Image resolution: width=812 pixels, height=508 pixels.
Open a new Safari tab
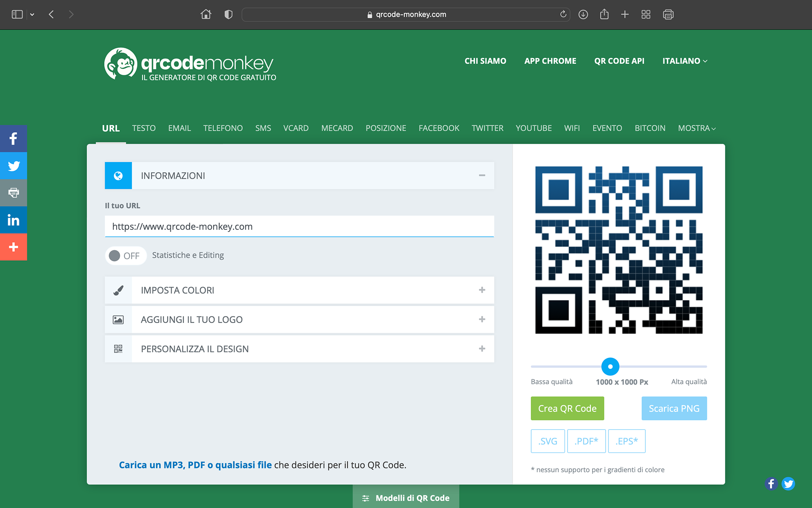pyautogui.click(x=625, y=14)
